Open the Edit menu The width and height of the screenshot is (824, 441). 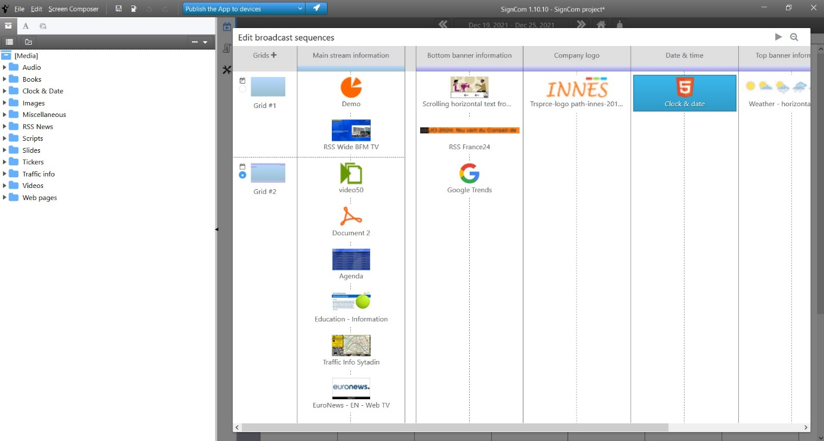36,9
